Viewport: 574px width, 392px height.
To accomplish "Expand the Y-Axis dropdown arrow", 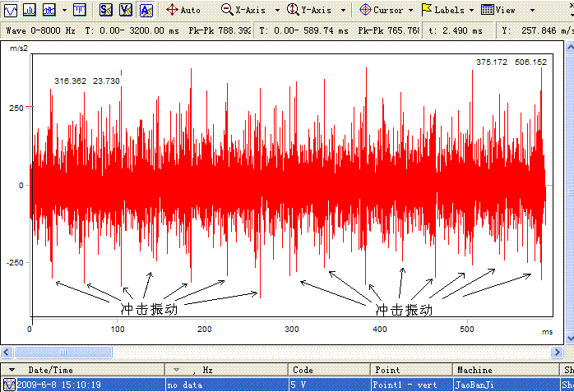I will tap(343, 10).
